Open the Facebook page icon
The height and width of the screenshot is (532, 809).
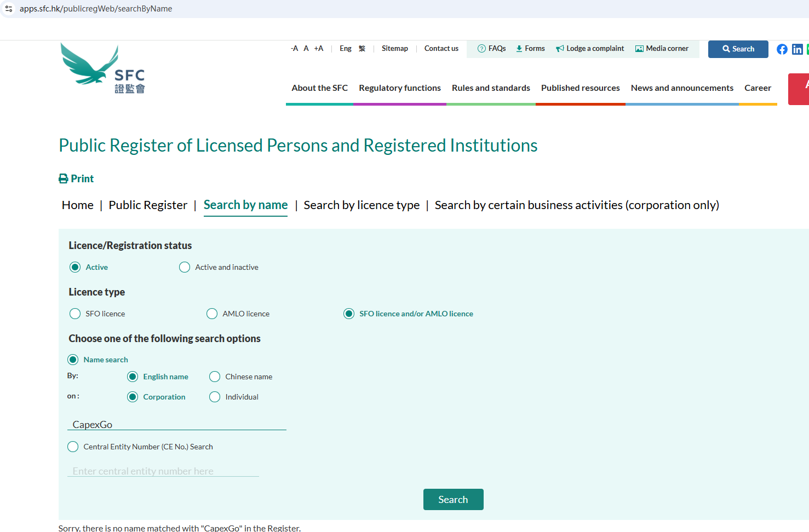click(x=782, y=49)
